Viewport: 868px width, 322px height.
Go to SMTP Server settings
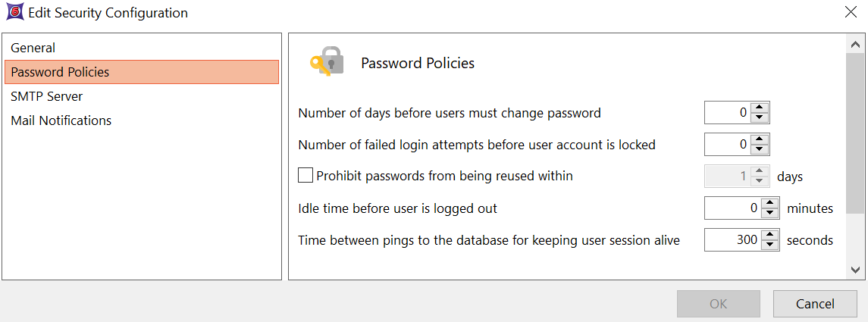pos(47,96)
